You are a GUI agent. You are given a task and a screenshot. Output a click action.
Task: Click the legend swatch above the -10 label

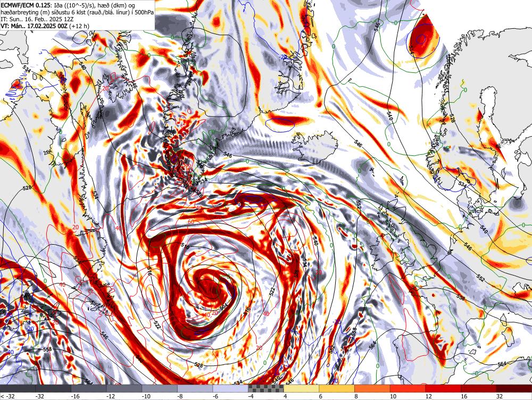(160, 388)
